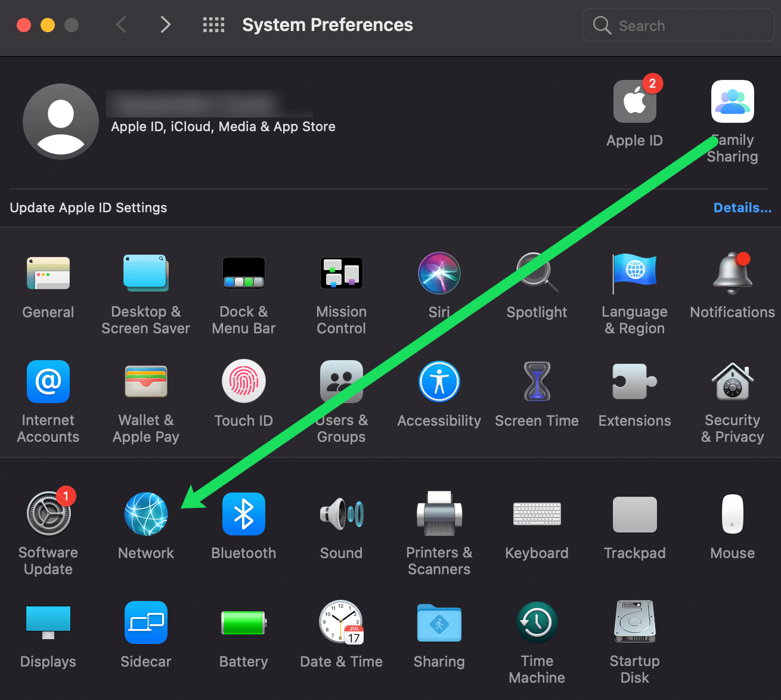Click the forward navigation arrow

165,24
